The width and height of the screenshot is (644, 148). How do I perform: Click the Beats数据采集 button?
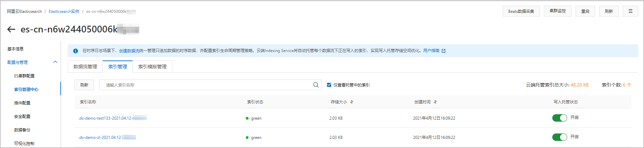click(x=521, y=11)
